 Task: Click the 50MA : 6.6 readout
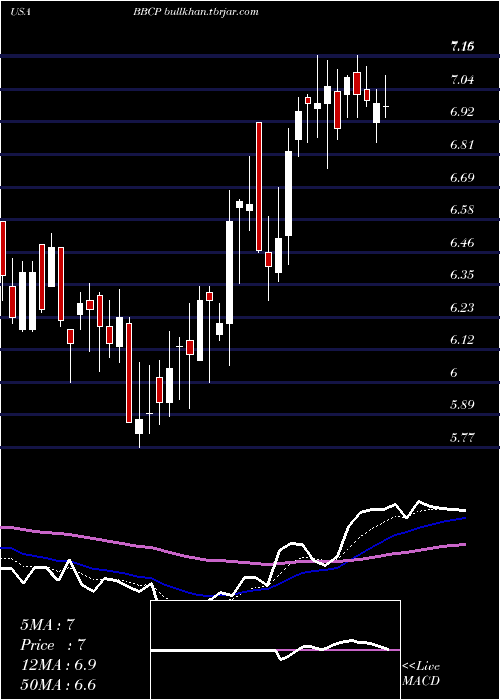coord(58,685)
